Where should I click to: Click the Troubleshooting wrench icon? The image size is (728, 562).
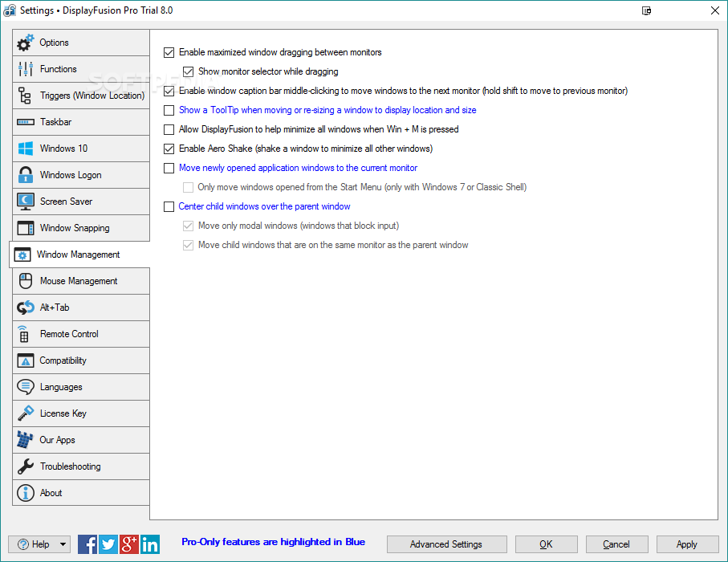[x=25, y=466]
